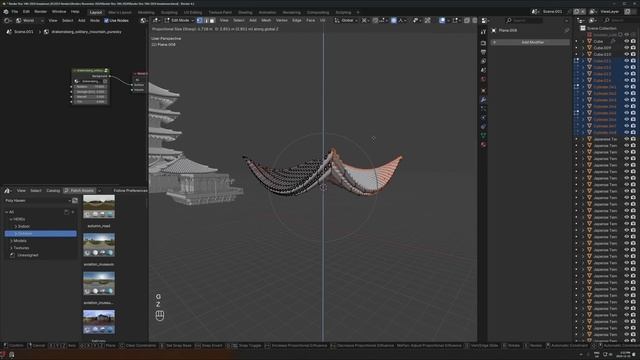The height and width of the screenshot is (360, 640).
Task: Hide the Cube object via its eye icon
Action: click(x=627, y=41)
